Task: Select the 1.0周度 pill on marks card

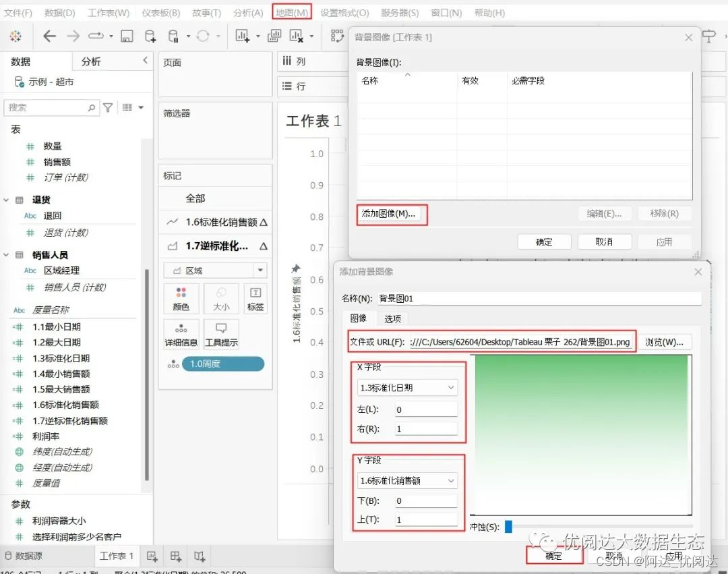Action: [x=223, y=364]
